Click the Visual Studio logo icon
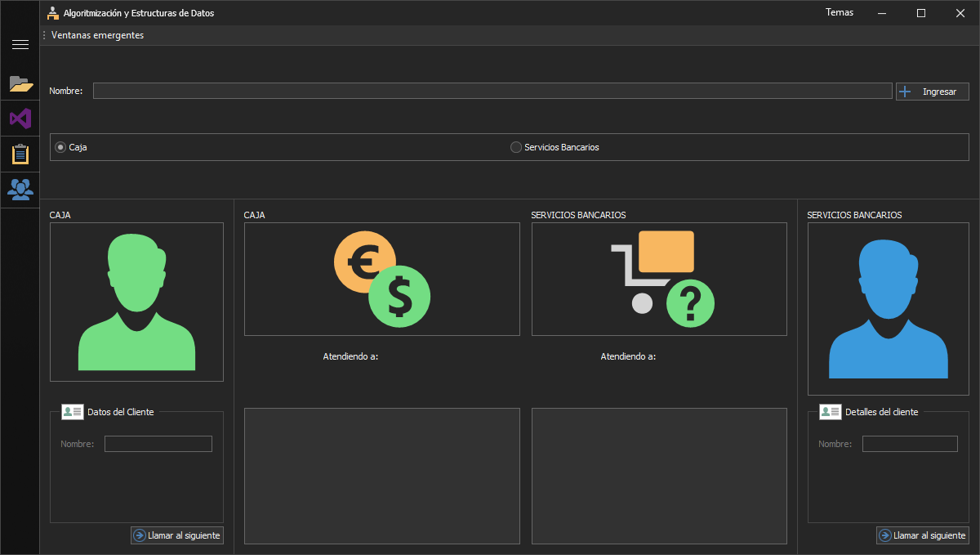Viewport: 980px width, 555px height. point(20,119)
